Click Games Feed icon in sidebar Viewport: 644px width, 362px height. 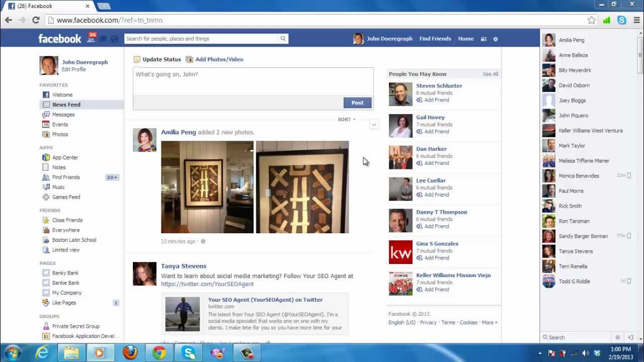(46, 197)
